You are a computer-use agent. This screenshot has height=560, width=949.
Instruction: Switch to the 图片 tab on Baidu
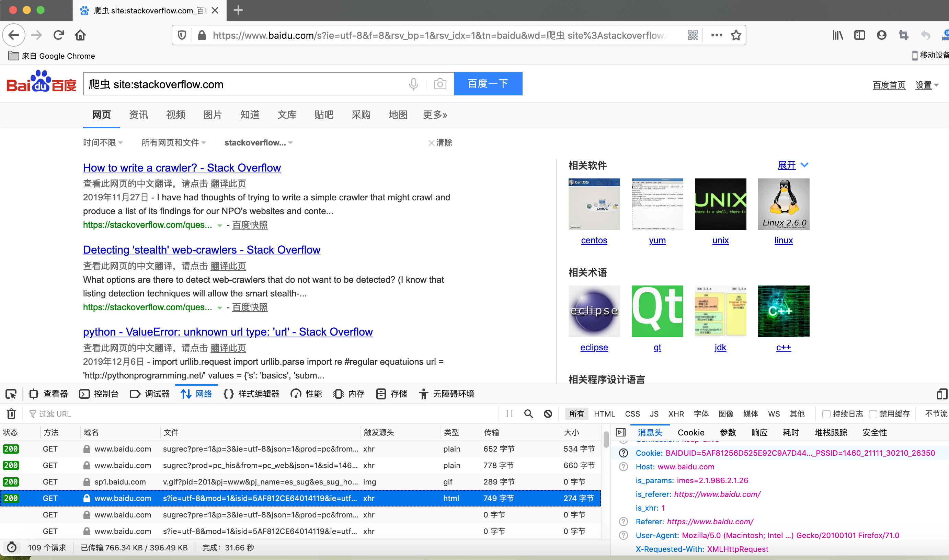pos(212,115)
